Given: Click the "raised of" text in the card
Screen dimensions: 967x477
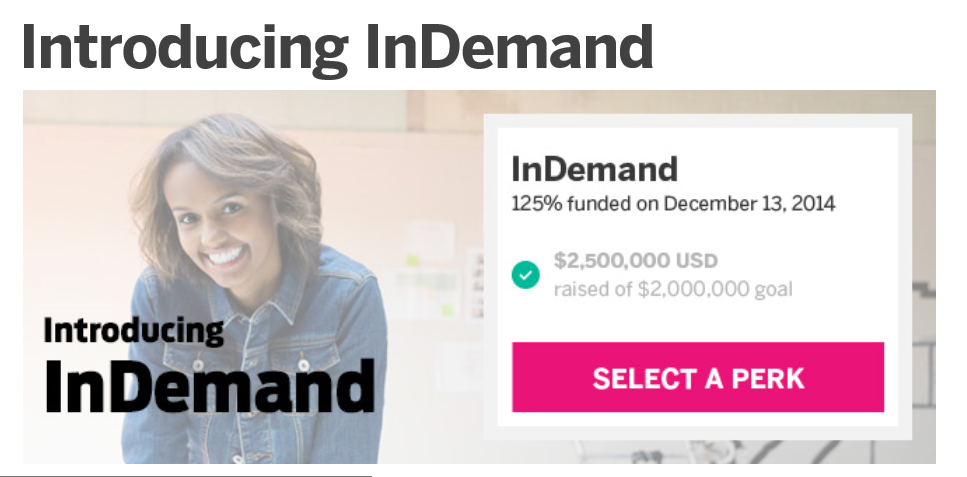Looking at the screenshot, I should click(x=590, y=290).
